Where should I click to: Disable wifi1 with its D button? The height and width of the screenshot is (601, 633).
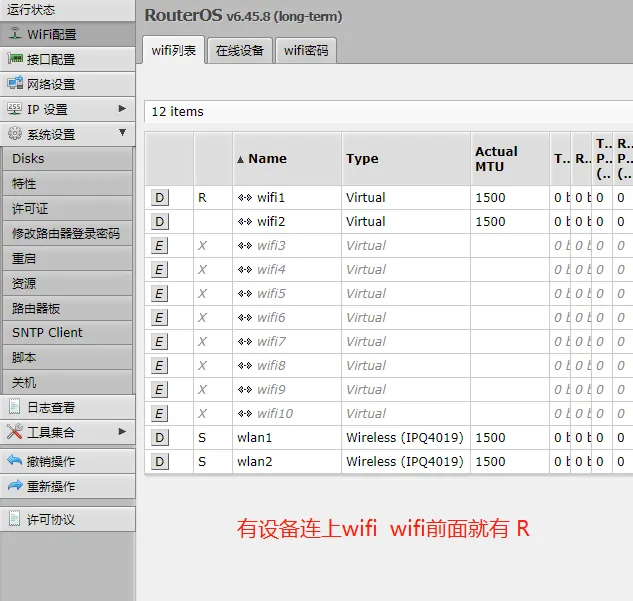click(159, 198)
